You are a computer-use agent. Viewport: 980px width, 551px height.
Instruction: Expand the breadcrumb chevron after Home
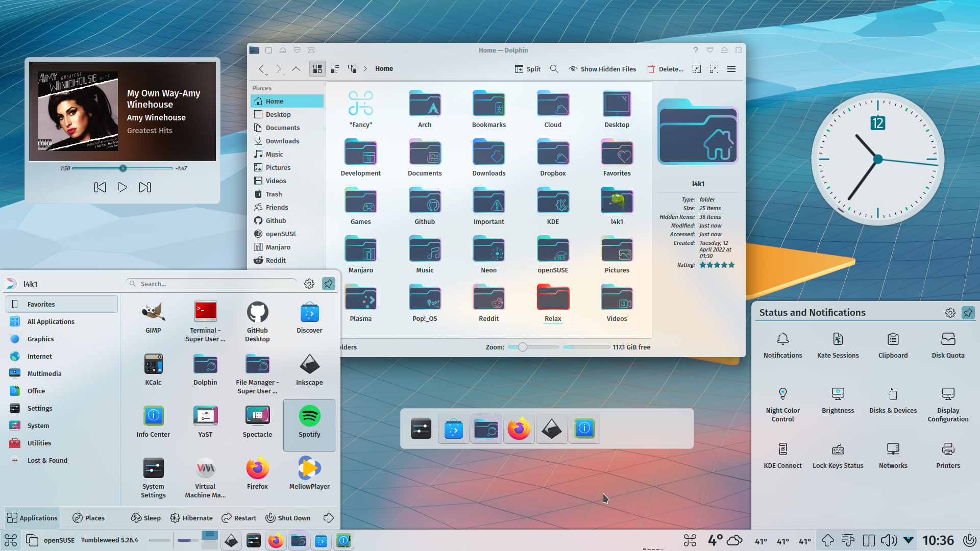click(365, 68)
